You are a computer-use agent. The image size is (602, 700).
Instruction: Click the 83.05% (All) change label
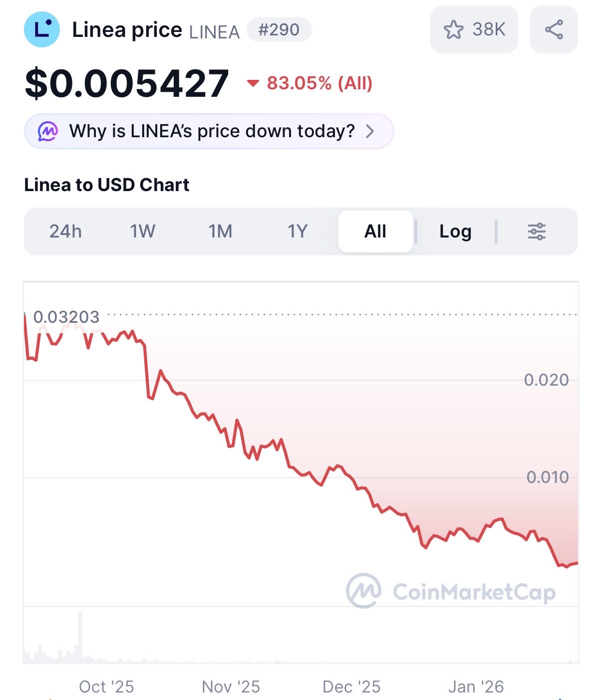click(x=319, y=83)
